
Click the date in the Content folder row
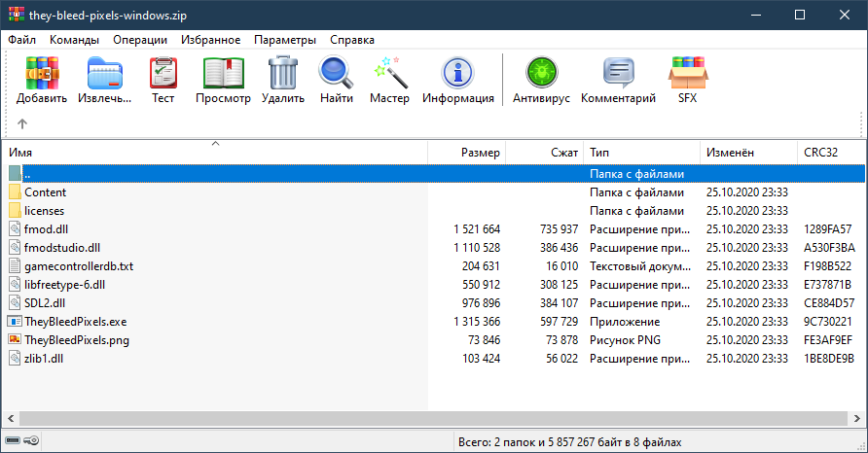[746, 192]
